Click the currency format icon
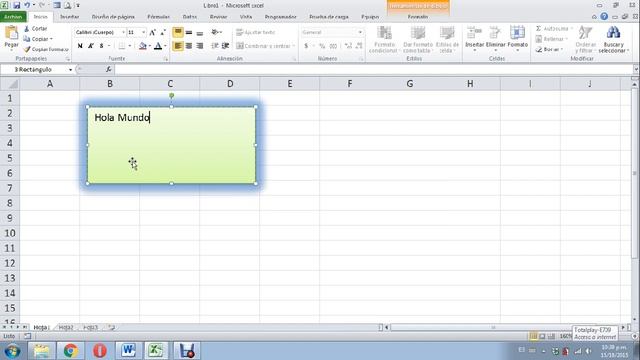 [x=306, y=46]
